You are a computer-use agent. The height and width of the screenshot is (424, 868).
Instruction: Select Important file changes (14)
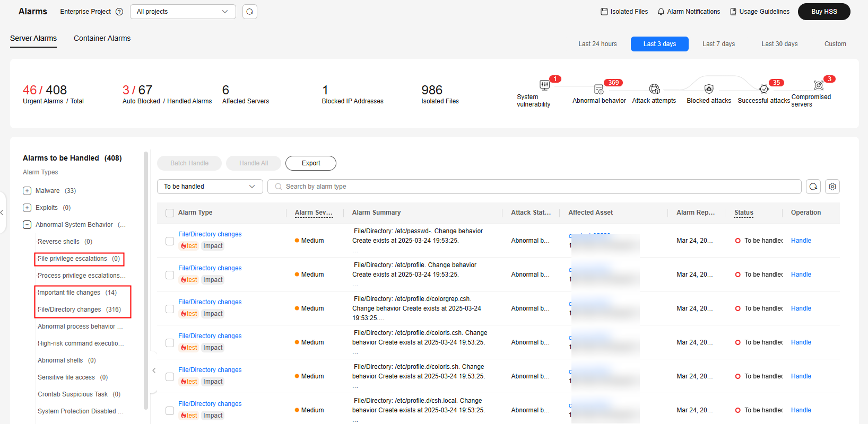77,293
